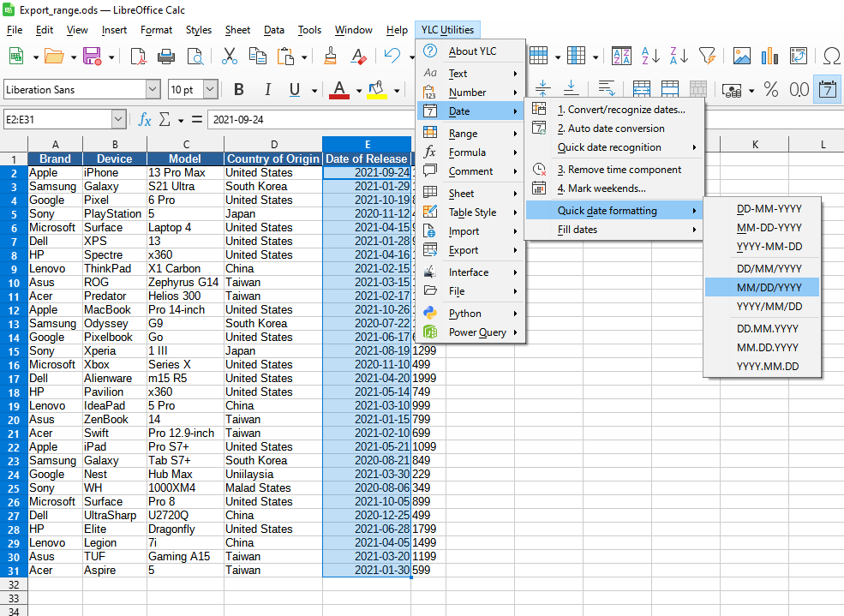844x616 pixels.
Task: Apply percent format with the % button
Action: click(x=770, y=88)
